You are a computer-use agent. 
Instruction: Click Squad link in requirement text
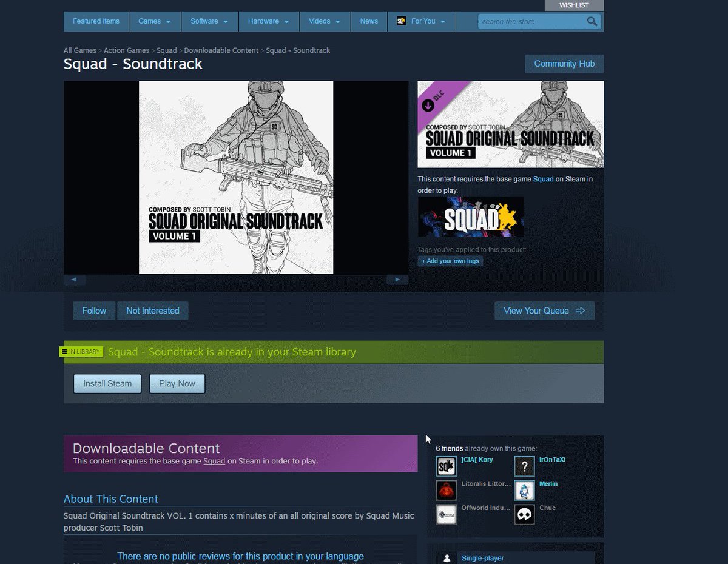[x=543, y=179]
